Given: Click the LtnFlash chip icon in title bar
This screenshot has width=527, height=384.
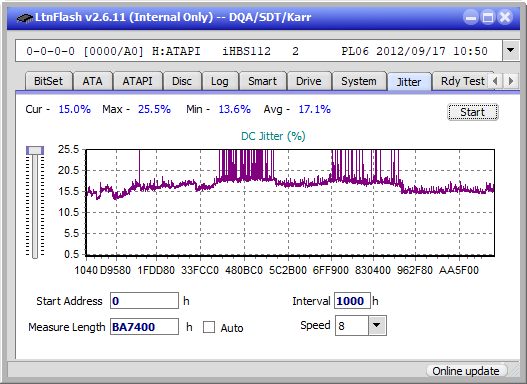Looking at the screenshot, I should click(25, 17).
